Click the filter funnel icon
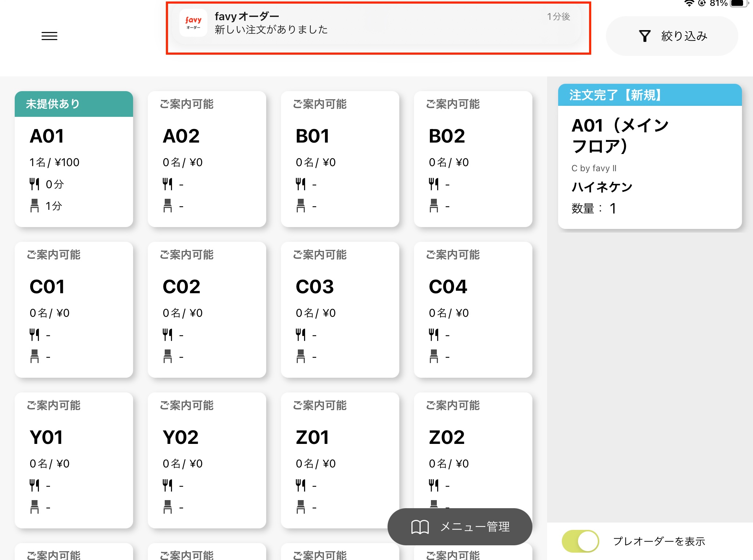Image resolution: width=753 pixels, height=560 pixels. point(644,36)
